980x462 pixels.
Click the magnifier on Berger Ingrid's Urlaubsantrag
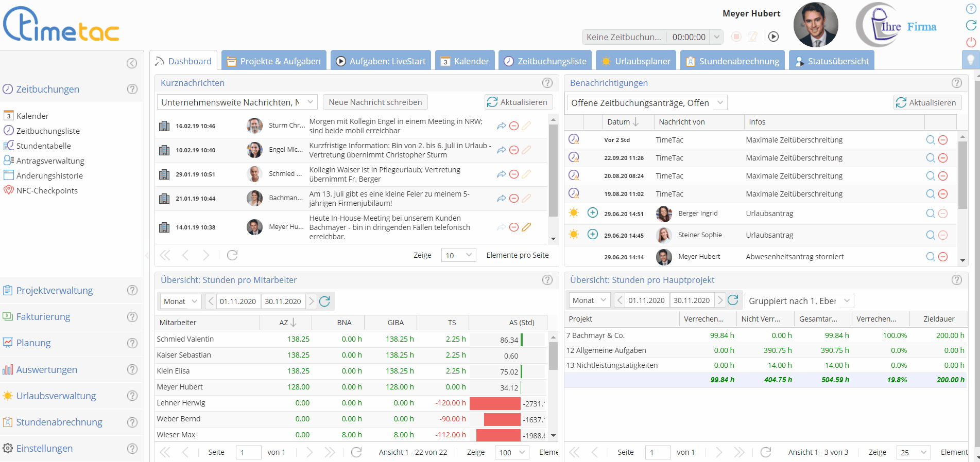pyautogui.click(x=930, y=214)
